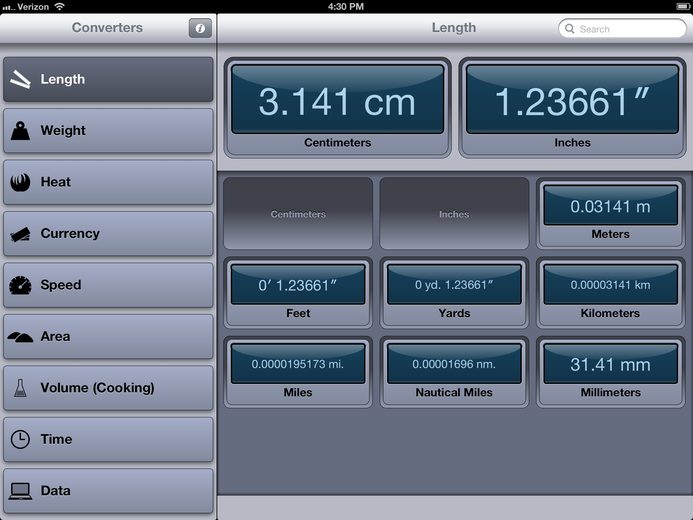Open the Length converter in sidebar

pyautogui.click(x=108, y=80)
